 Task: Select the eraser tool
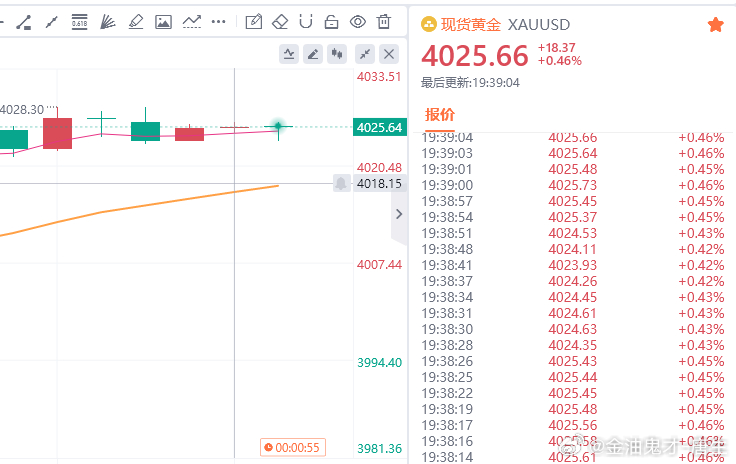coord(280,22)
